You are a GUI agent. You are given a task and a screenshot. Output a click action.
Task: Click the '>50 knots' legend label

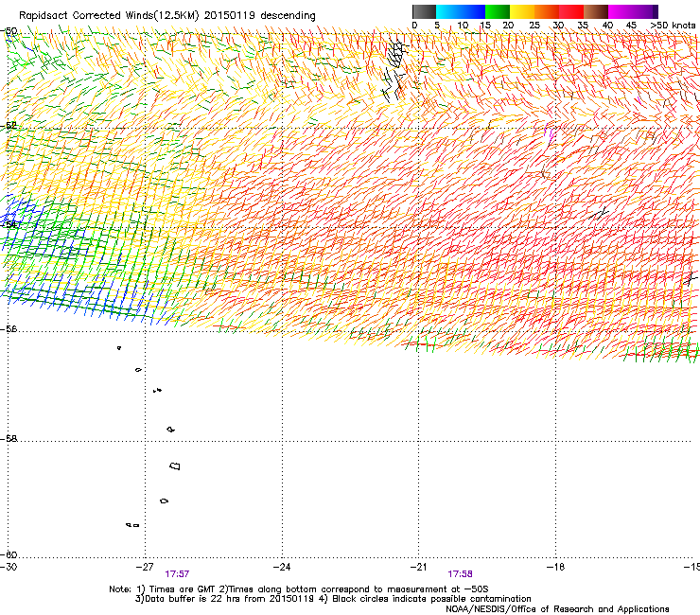673,26
